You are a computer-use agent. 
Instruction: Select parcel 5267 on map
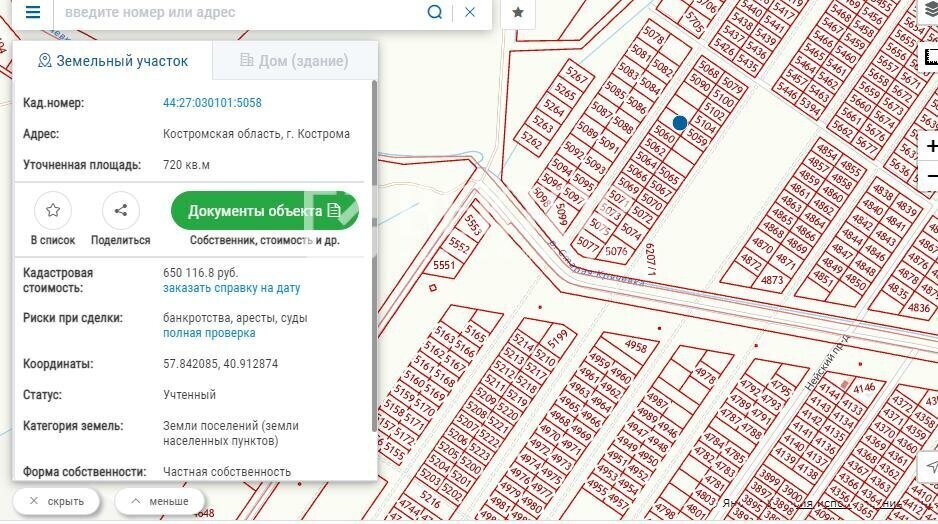pos(577,75)
